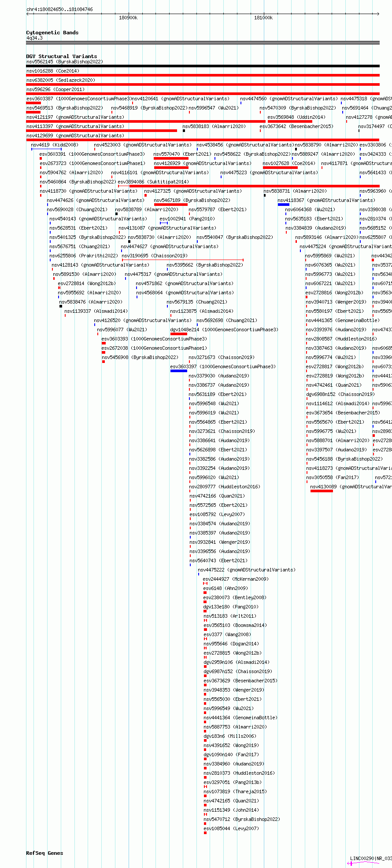Click the nsv3379030 (Audano2019) label
Image resolution: width=392 pixels, height=868 pixels.
point(219,376)
